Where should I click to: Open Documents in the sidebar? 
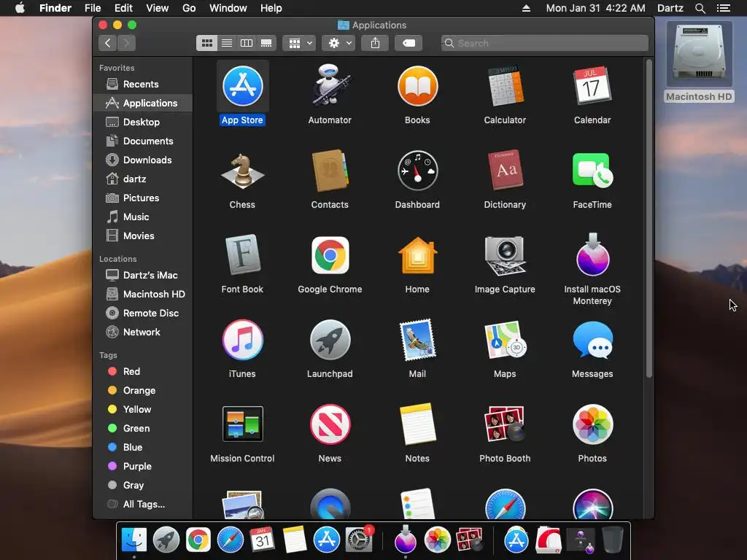coord(143,141)
